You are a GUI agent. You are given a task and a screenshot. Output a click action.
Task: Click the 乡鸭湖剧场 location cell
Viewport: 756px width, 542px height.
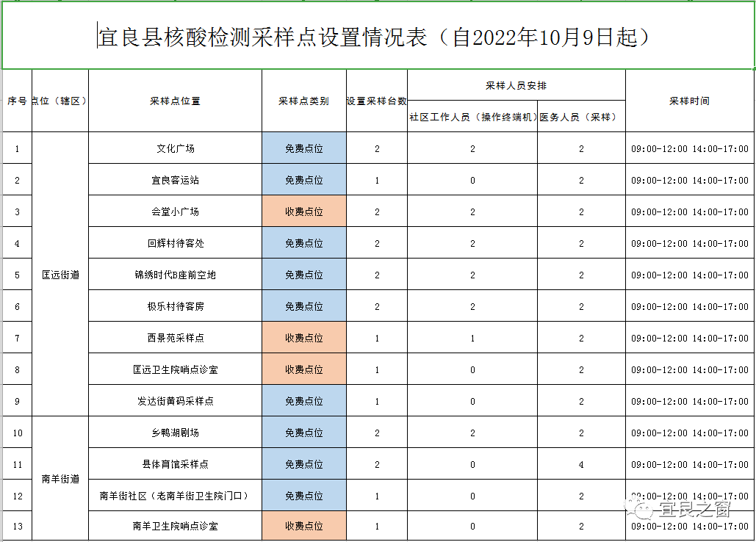pyautogui.click(x=176, y=432)
